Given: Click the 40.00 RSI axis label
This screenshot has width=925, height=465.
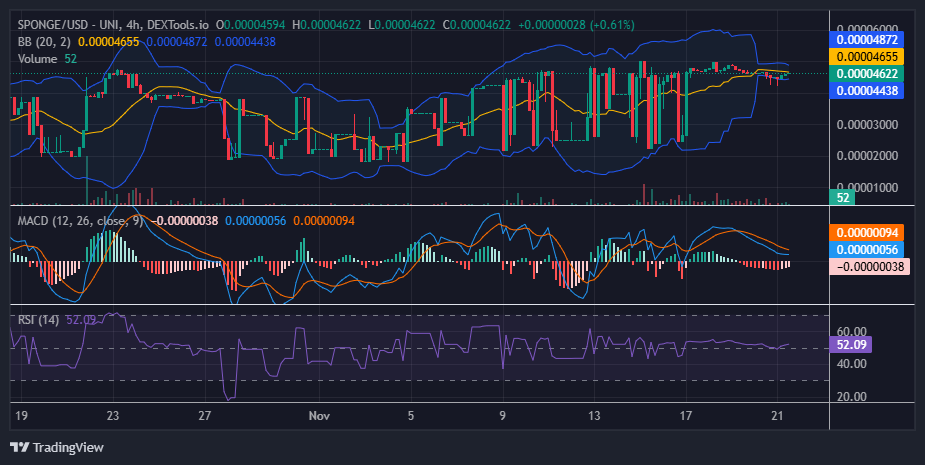Looking at the screenshot, I should point(852,364).
